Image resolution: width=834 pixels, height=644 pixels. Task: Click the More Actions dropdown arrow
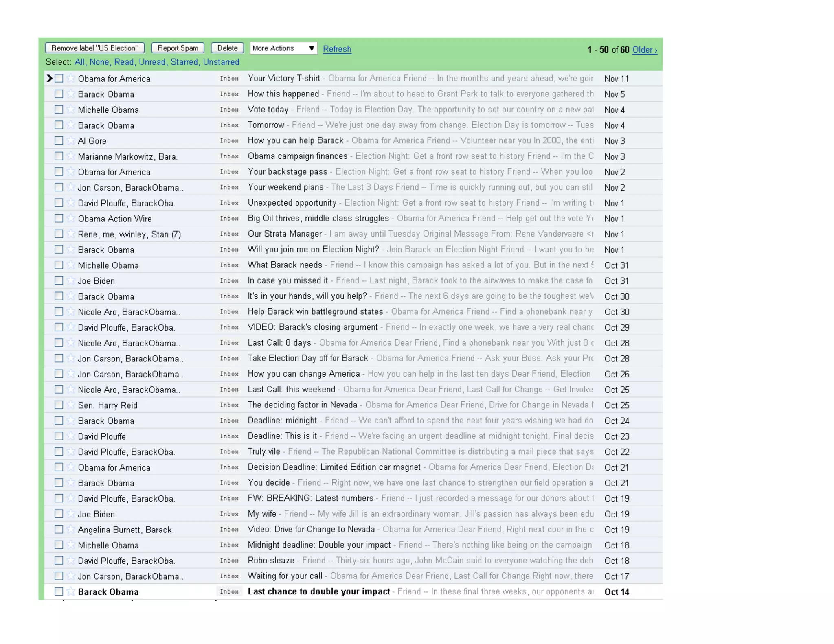coord(312,48)
